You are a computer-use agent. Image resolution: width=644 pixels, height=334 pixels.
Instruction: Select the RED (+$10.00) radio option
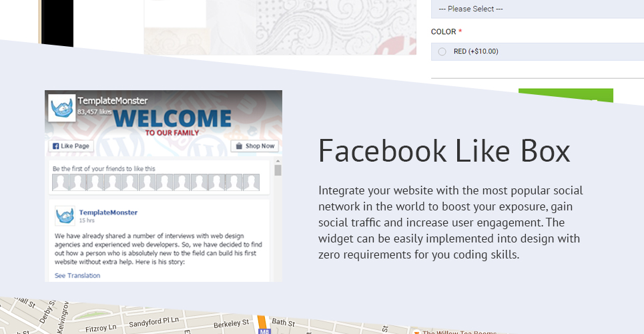coord(442,52)
